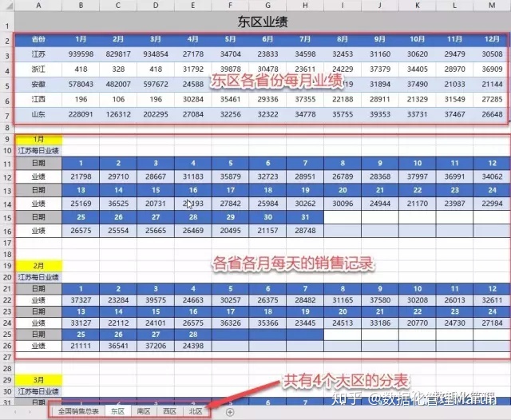Select cell with value 34062

[492, 176]
